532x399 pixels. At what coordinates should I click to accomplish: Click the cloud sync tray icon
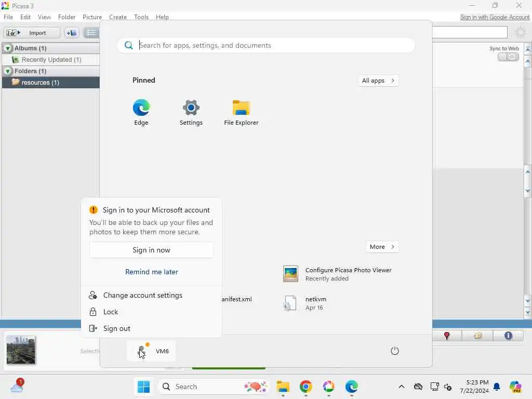tap(418, 387)
